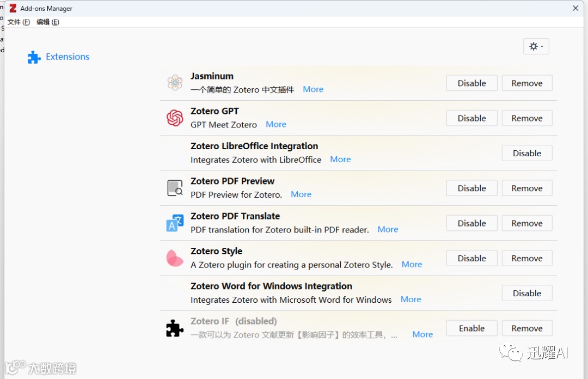
Task: Click the Extensions puzzle icon in sidebar
Action: coord(34,57)
